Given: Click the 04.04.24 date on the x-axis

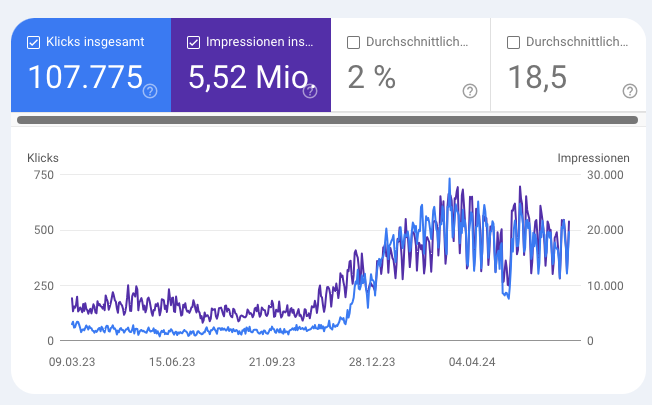Looking at the screenshot, I should [470, 363].
